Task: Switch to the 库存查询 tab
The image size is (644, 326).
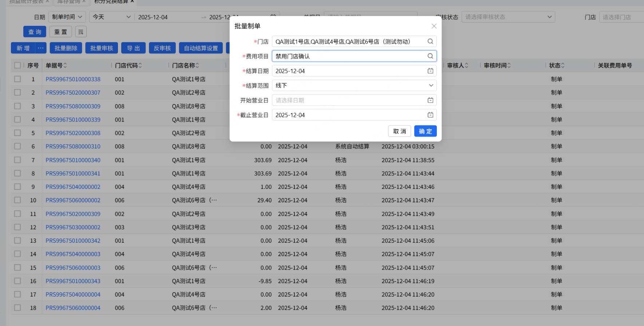Action: (x=68, y=2)
